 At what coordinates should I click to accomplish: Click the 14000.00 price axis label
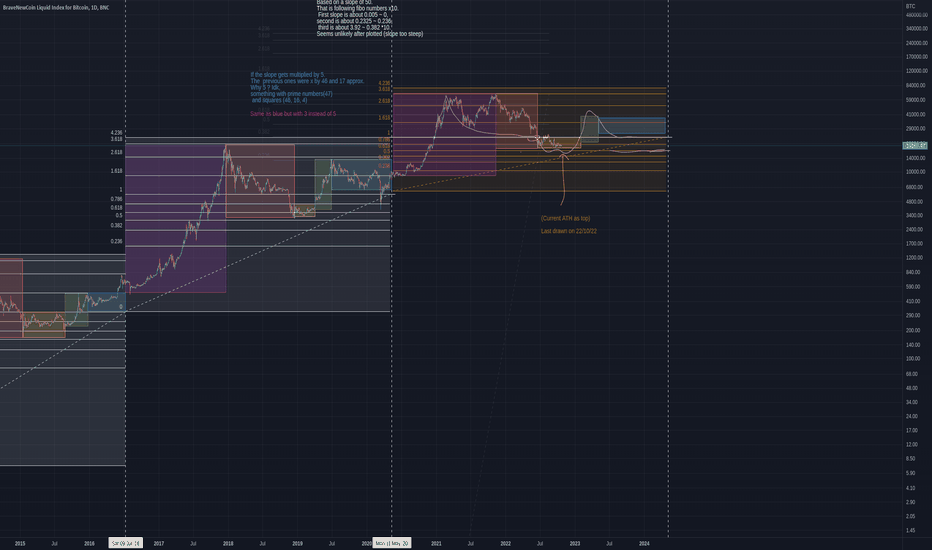pos(915,158)
